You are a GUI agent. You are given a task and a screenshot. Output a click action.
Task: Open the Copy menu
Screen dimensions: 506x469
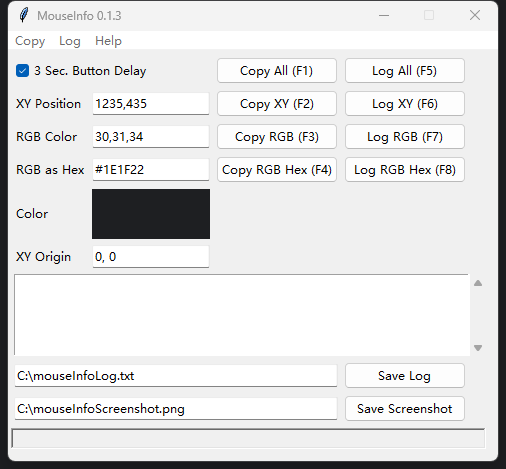[x=30, y=41]
